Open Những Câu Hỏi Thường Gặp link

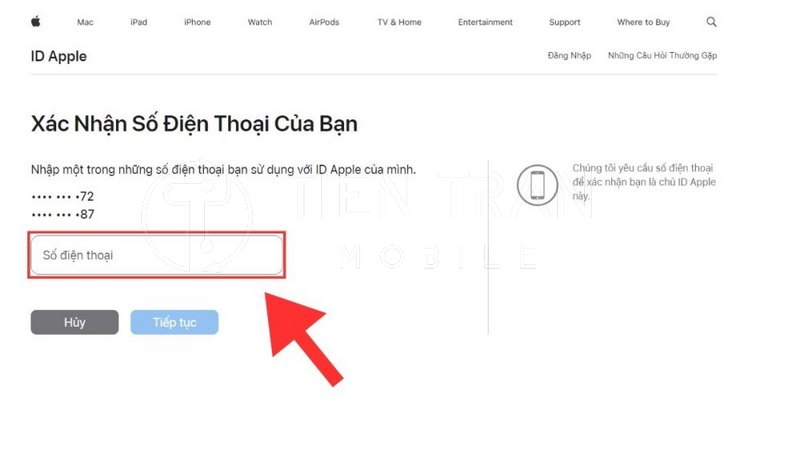(x=662, y=56)
